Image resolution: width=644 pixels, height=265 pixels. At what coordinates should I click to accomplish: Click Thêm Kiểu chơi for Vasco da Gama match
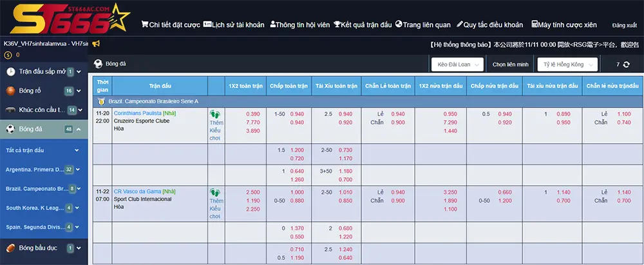click(216, 209)
